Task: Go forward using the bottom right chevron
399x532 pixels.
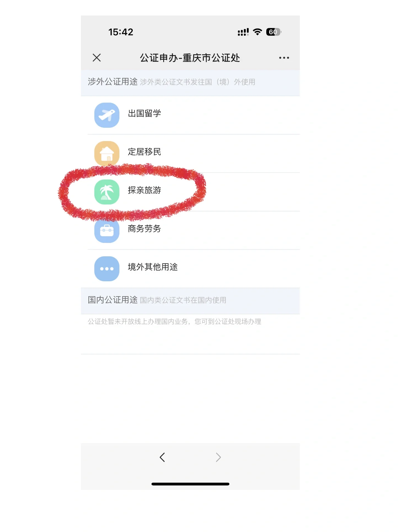Action: click(x=218, y=457)
